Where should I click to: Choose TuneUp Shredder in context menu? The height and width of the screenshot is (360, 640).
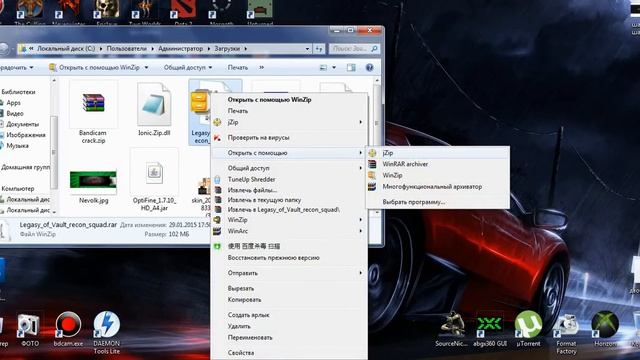pyautogui.click(x=289, y=179)
